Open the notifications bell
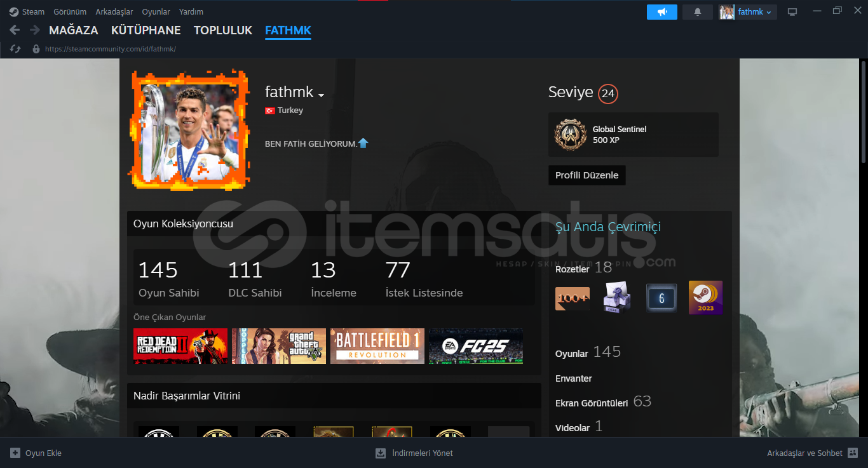Screen dimensions: 868x468 (x=698, y=12)
